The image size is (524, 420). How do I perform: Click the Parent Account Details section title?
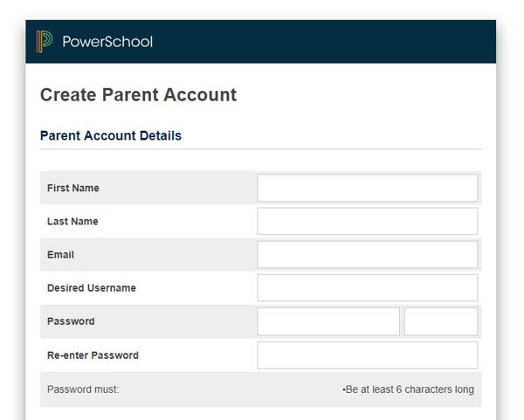111,135
